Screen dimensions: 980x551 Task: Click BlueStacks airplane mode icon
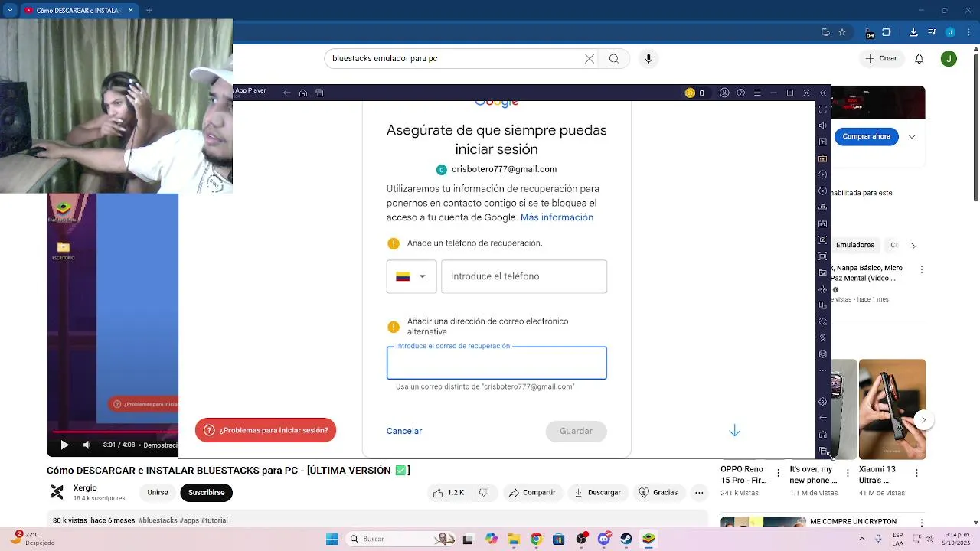(823, 289)
